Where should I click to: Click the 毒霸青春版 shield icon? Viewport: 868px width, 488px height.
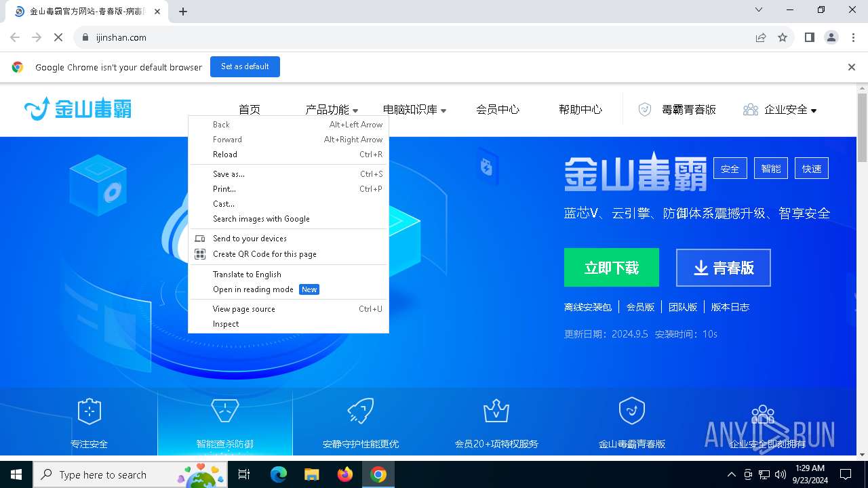[x=645, y=109]
